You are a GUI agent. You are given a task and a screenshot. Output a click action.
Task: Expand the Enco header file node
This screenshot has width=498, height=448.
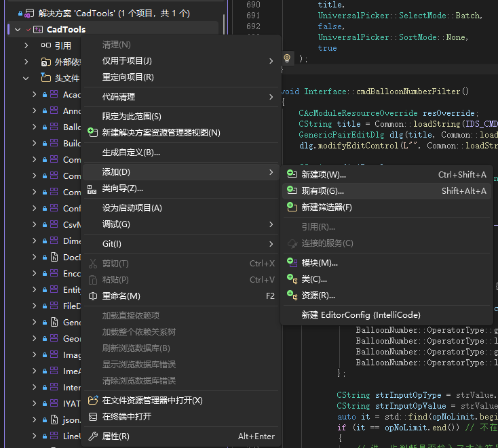point(35,273)
